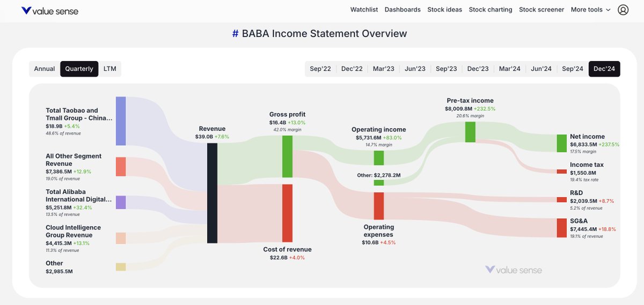644x305 pixels.
Task: Select the Jun'23 quarter
Action: pos(415,69)
